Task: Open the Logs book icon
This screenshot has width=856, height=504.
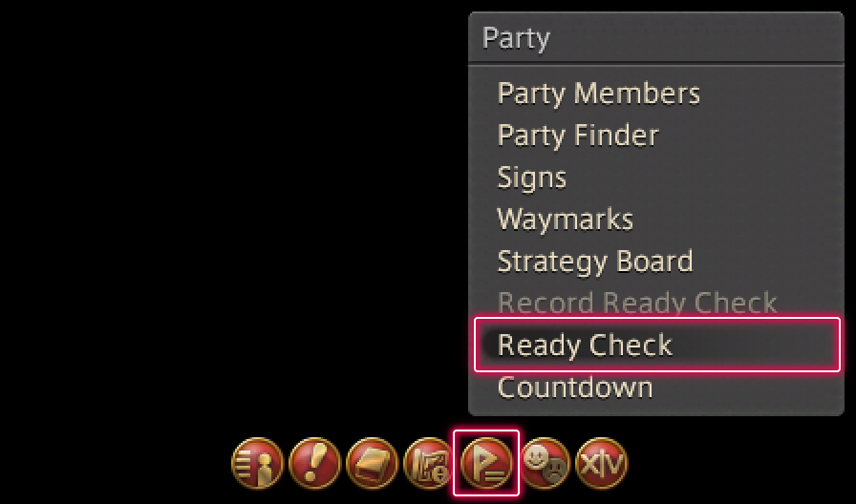Action: coord(373,463)
